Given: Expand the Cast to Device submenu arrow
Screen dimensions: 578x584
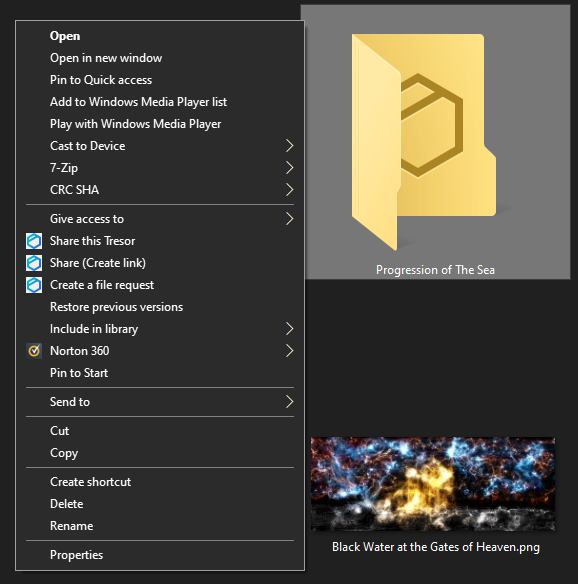Looking at the screenshot, I should [x=289, y=146].
